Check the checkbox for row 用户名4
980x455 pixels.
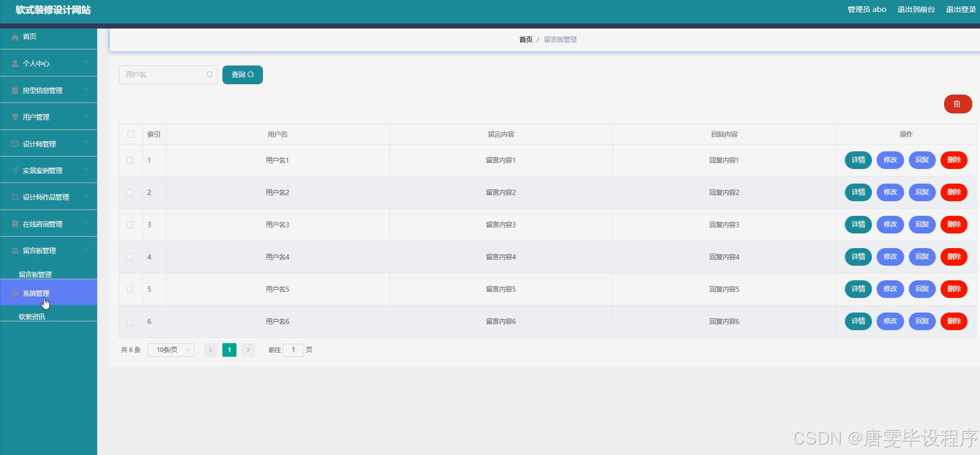pos(130,257)
